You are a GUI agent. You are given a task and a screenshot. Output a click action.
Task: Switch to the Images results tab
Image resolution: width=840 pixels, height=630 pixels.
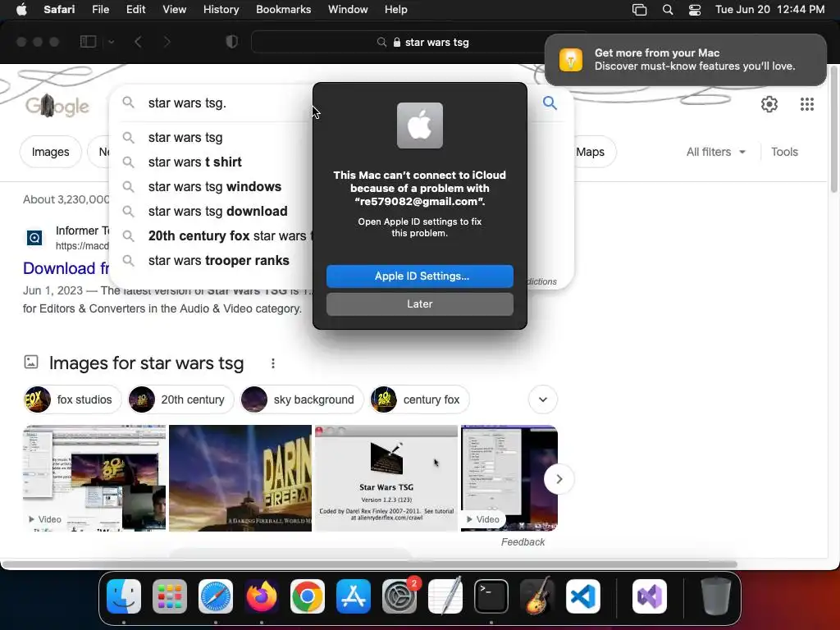click(x=50, y=152)
